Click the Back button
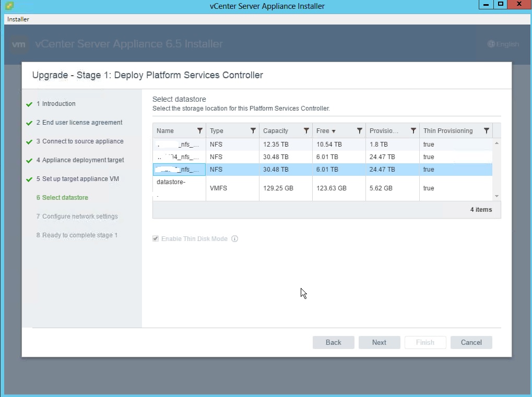Image resolution: width=532 pixels, height=397 pixels. [x=333, y=342]
